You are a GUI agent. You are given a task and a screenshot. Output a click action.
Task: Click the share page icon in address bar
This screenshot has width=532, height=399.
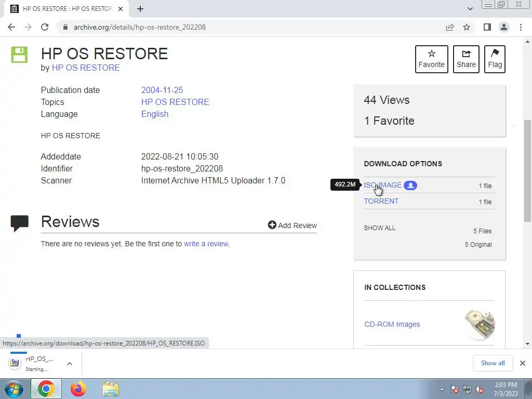click(450, 27)
